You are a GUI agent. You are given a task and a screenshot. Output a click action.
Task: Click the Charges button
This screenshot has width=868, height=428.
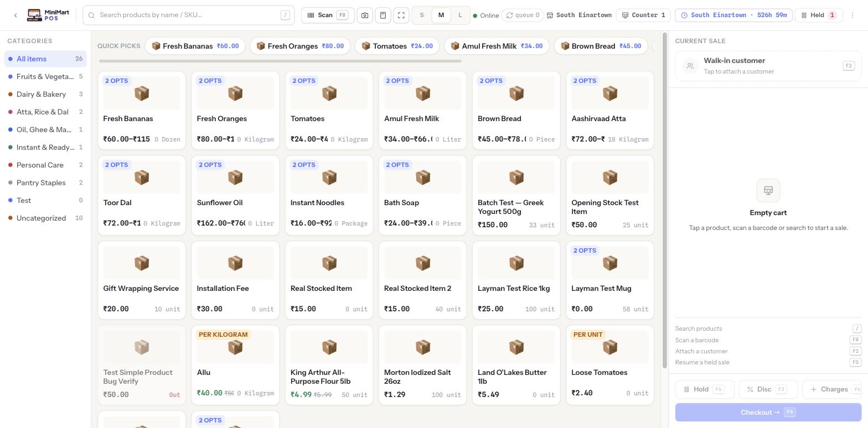point(832,389)
